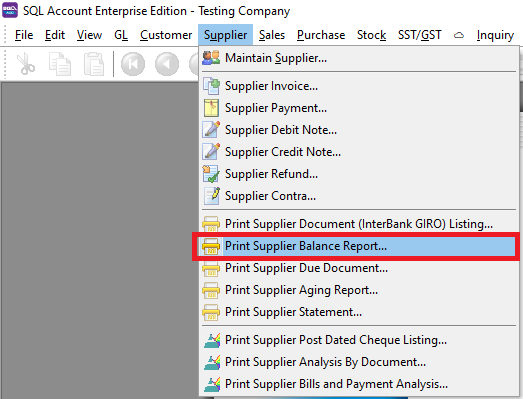Select Print Supplier Bills and Payment Analysis
The height and width of the screenshot is (399, 523).
(359, 384)
